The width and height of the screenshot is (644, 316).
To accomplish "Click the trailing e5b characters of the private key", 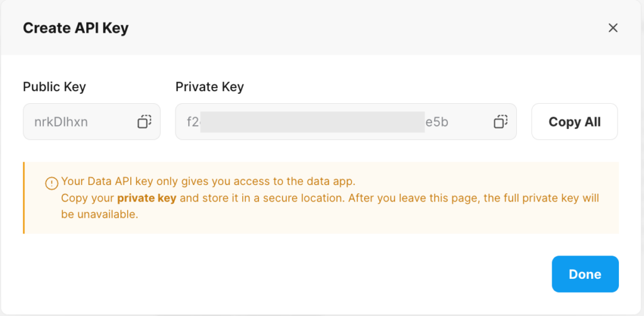I will (437, 122).
